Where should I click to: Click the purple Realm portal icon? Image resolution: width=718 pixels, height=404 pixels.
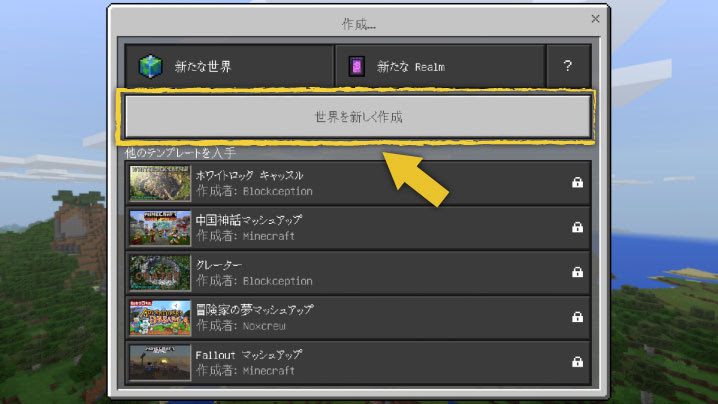tap(356, 66)
